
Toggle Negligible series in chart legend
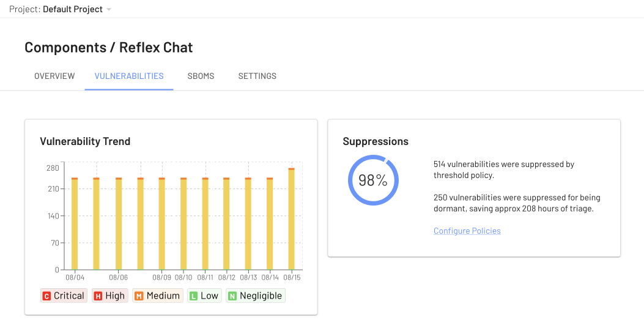[256, 296]
